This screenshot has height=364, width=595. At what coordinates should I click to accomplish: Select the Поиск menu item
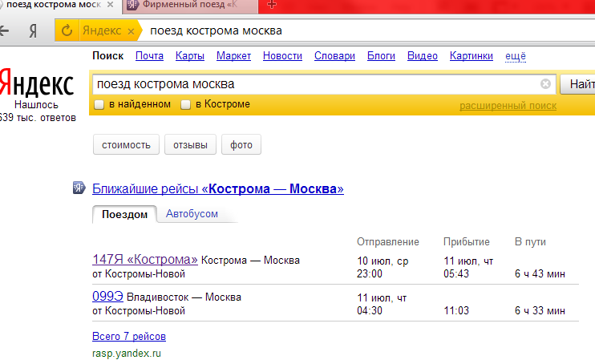(107, 56)
